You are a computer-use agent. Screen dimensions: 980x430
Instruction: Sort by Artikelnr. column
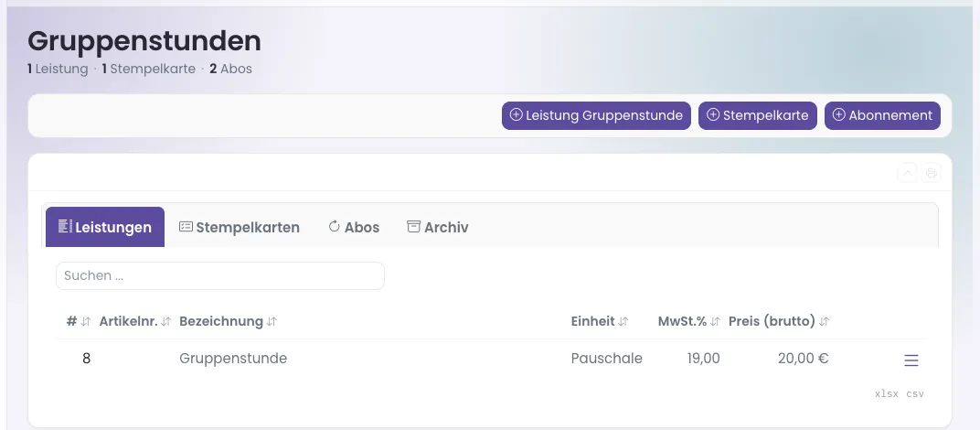(x=135, y=322)
